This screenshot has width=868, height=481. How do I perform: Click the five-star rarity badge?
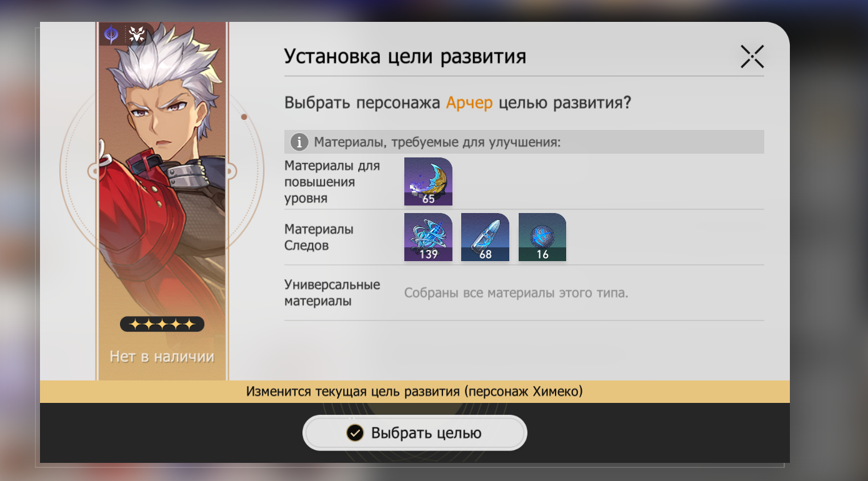(162, 324)
